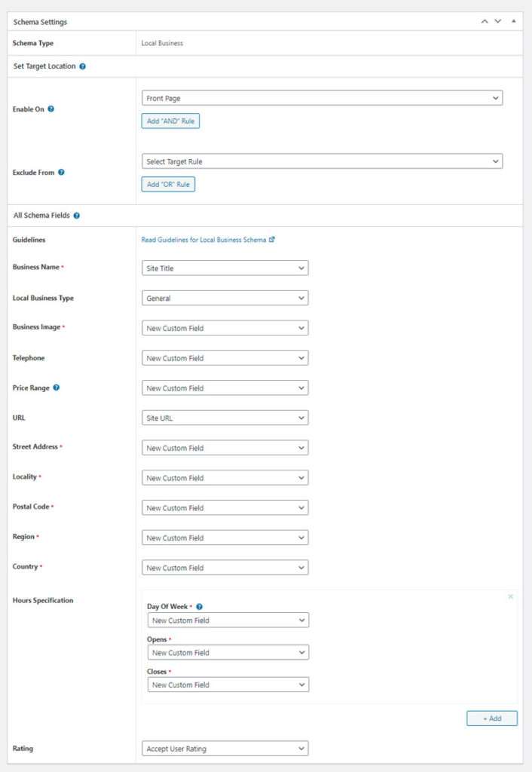Remove the Hours Specification entry with X
This screenshot has height=772, width=532.
pos(510,596)
